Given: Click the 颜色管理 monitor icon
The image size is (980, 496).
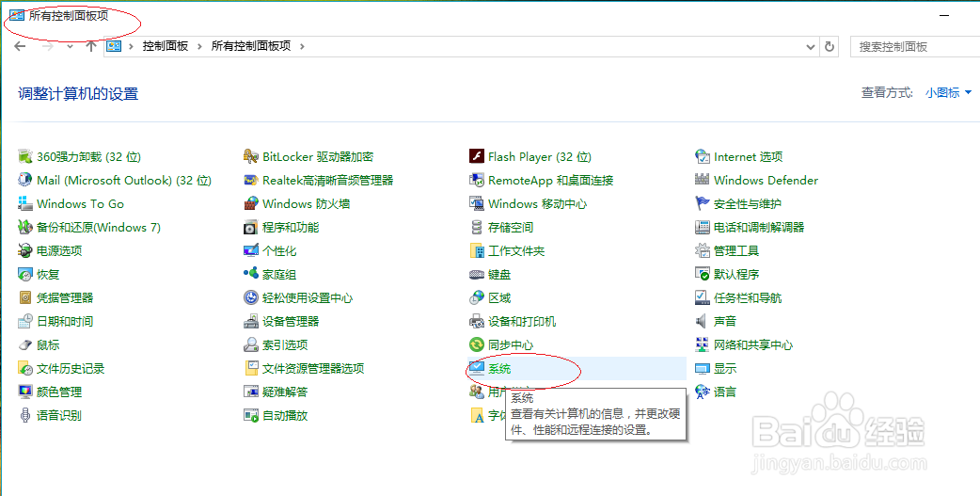Looking at the screenshot, I should (25, 392).
